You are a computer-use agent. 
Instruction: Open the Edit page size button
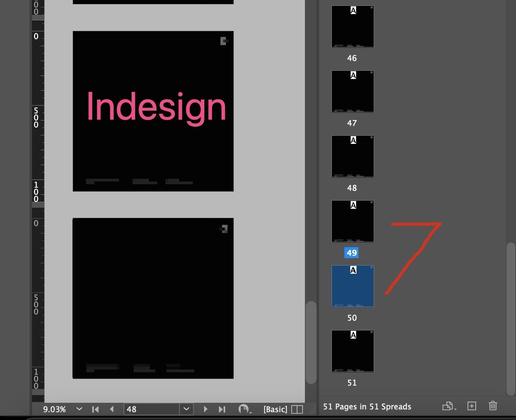pos(449,406)
